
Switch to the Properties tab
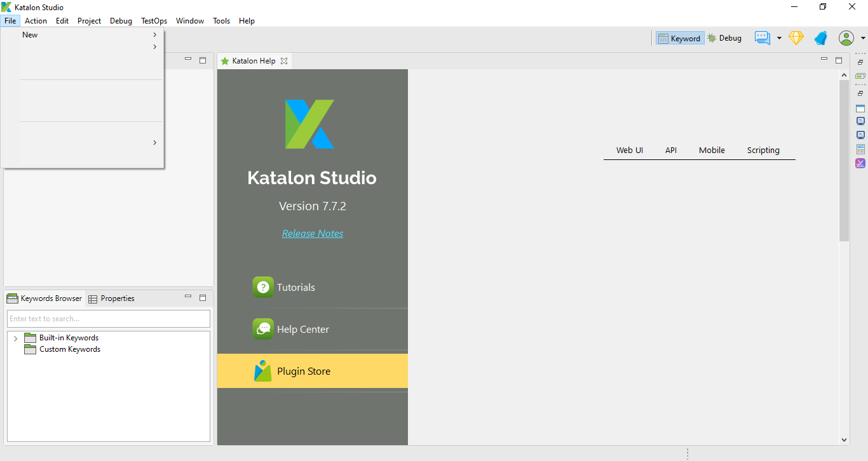pyautogui.click(x=111, y=298)
